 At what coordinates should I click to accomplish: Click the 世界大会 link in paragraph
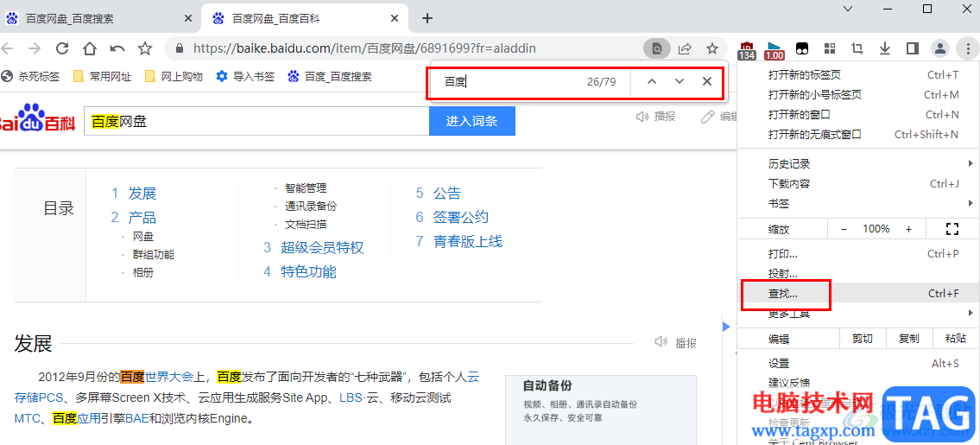[x=168, y=376]
